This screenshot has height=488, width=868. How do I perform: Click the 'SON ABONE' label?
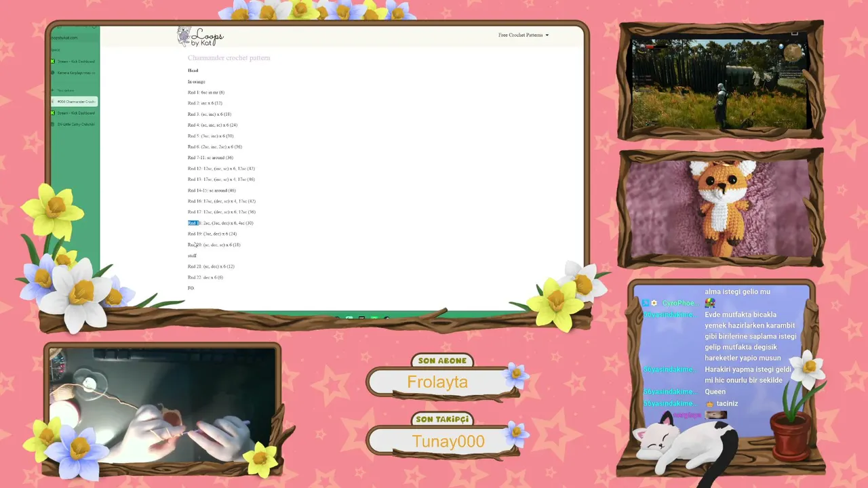pyautogui.click(x=442, y=361)
